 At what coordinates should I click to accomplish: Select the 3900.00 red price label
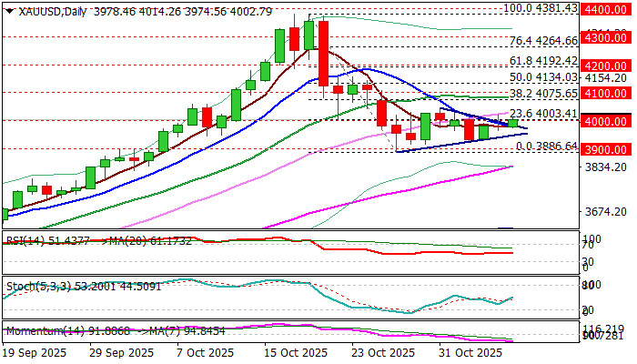pos(606,149)
